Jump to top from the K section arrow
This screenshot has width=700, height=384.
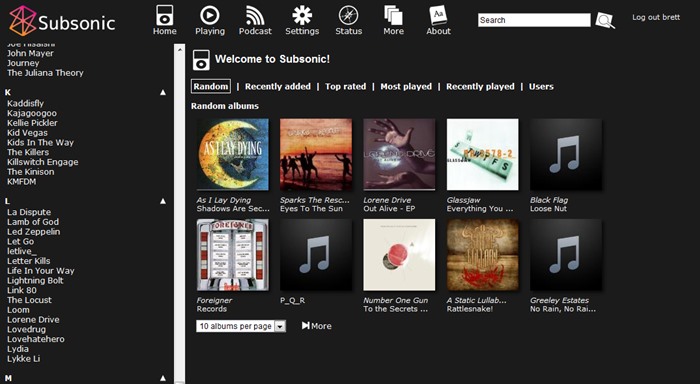tap(163, 92)
